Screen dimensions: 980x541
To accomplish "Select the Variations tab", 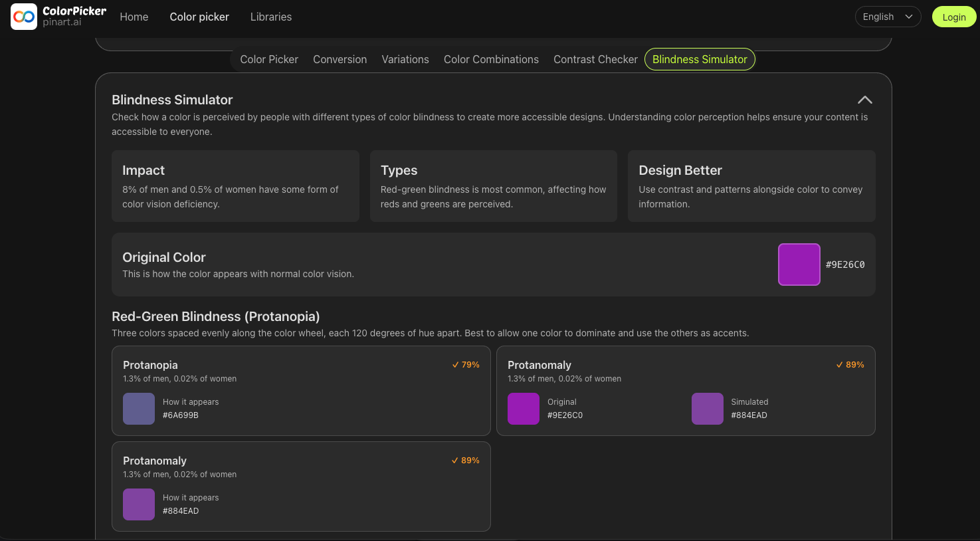I will [x=405, y=59].
